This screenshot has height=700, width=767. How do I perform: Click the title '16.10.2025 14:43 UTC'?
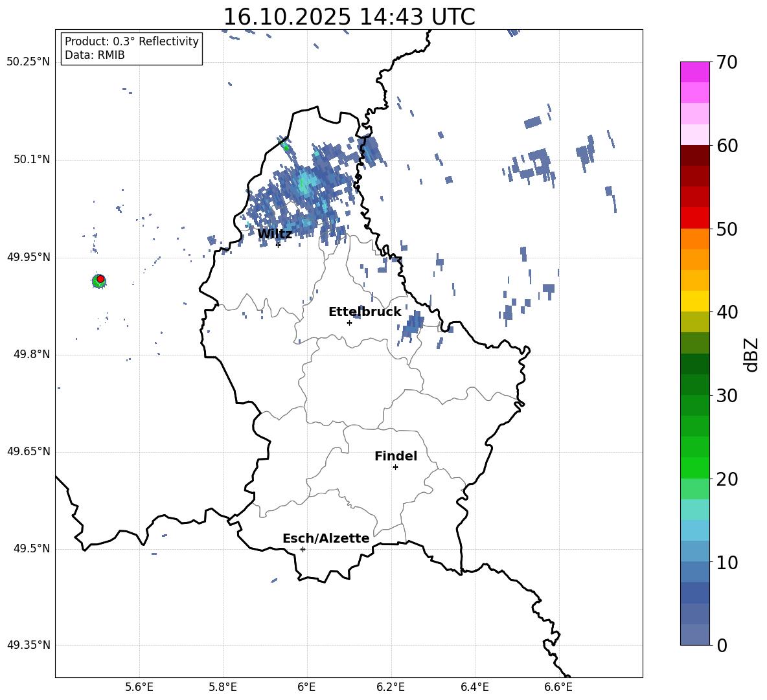pos(349,17)
